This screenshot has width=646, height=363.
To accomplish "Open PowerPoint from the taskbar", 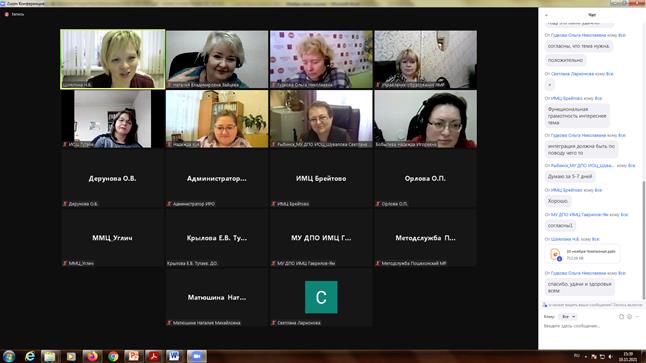I will [133, 356].
